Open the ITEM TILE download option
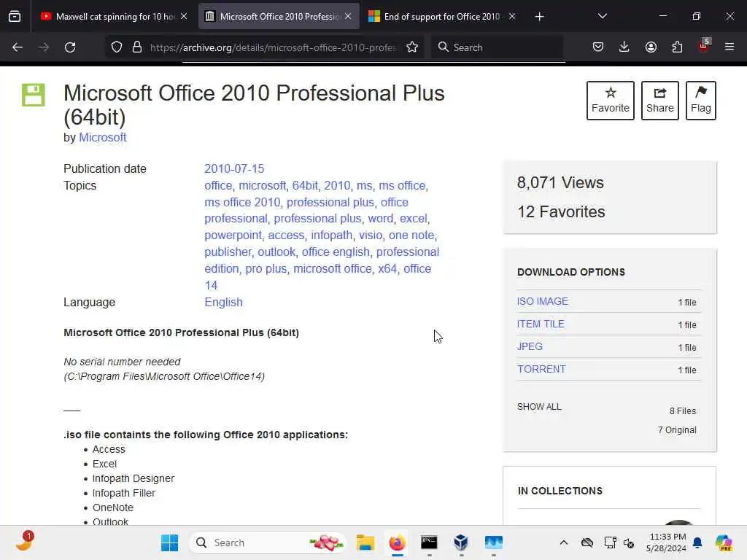747x560 pixels. click(541, 324)
